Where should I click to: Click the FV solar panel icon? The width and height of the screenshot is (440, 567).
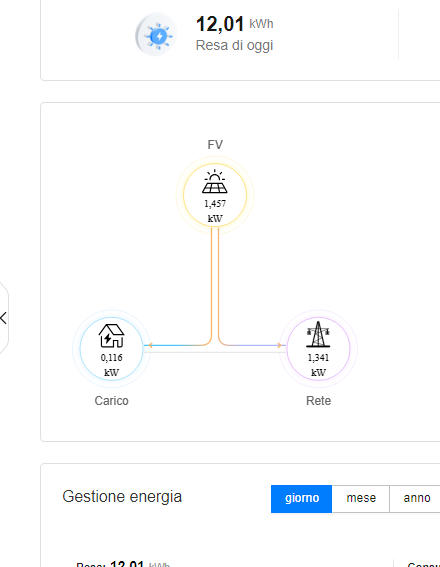215,182
